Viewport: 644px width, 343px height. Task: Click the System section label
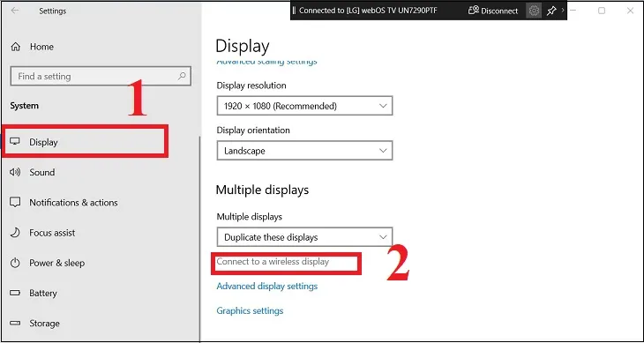tap(24, 106)
